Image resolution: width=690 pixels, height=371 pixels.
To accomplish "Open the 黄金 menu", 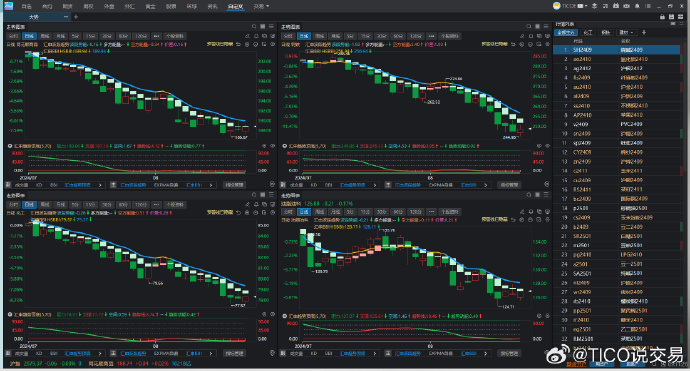I will (150, 6).
